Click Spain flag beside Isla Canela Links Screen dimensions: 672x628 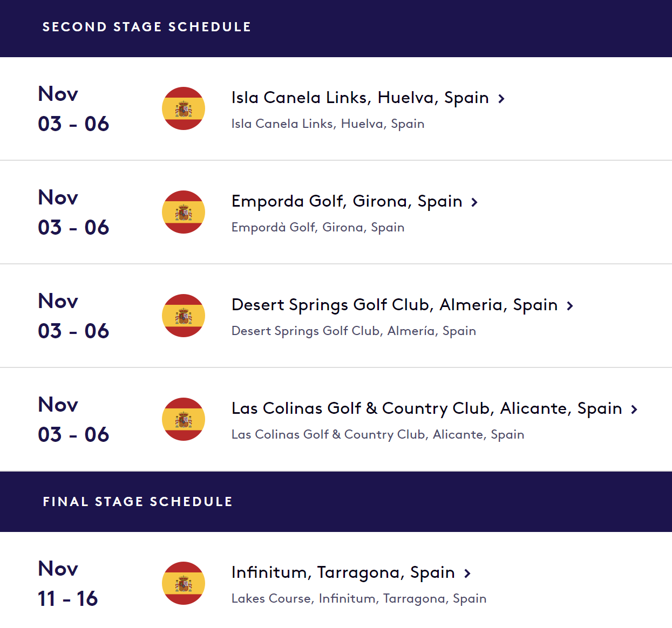pyautogui.click(x=184, y=108)
